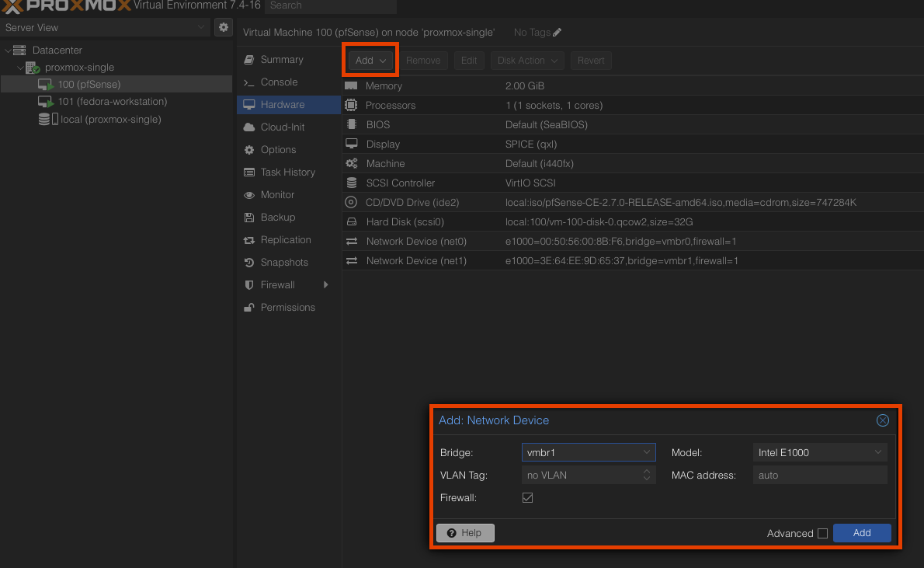Click the top Search field
Viewport: 924px width, 568px height.
click(331, 6)
